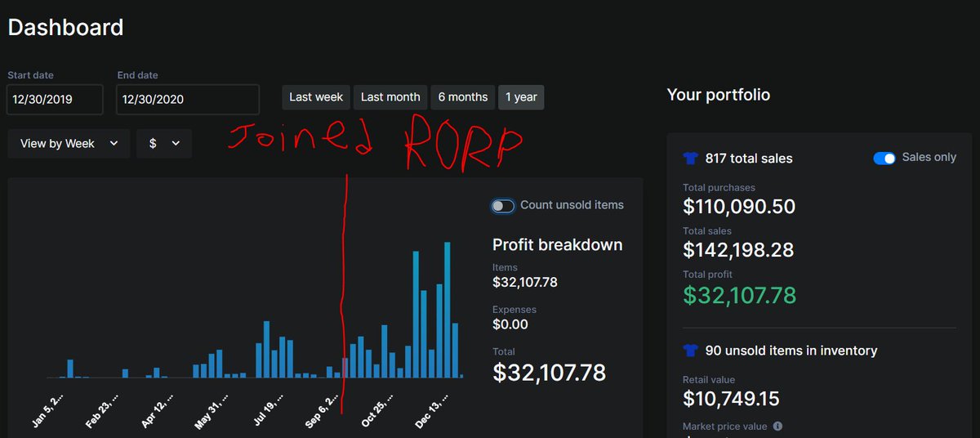Choose the 1 year range button
Image resolution: width=980 pixels, height=438 pixels.
(x=521, y=97)
